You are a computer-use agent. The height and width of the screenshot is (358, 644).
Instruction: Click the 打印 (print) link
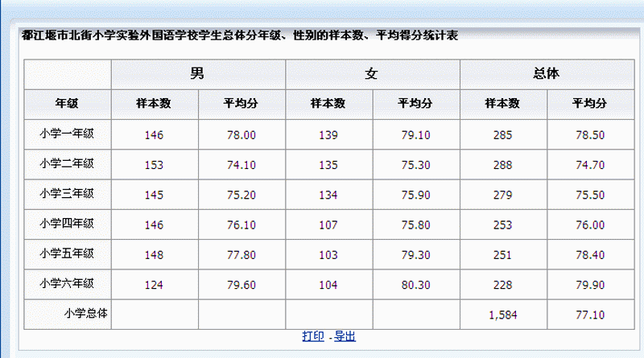coord(313,336)
